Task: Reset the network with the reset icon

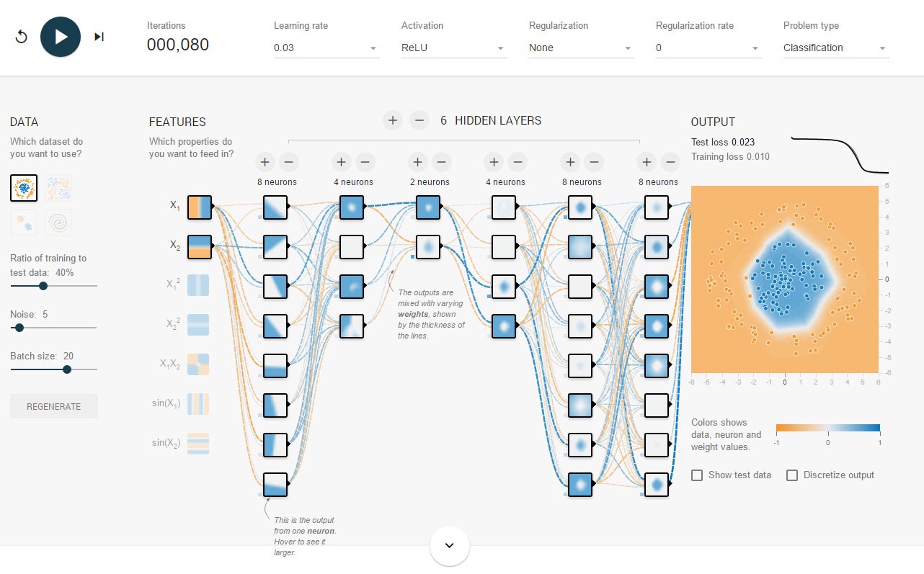Action: 21,37
